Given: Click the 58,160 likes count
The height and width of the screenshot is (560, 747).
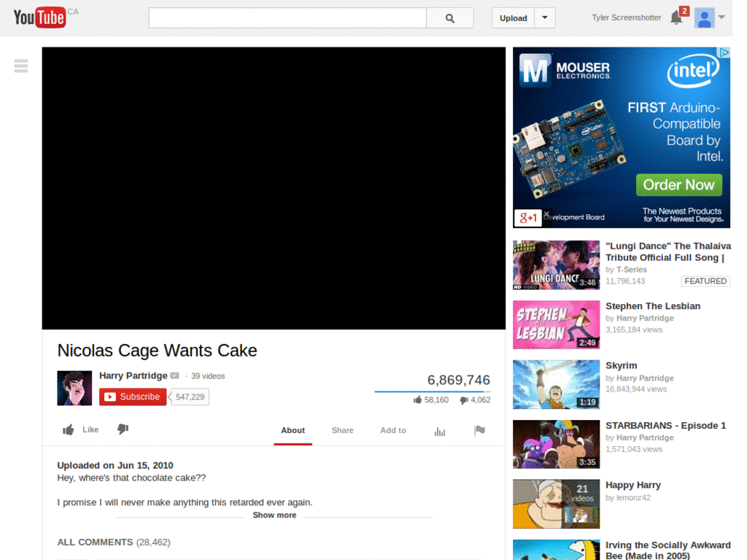Looking at the screenshot, I should click(431, 400).
